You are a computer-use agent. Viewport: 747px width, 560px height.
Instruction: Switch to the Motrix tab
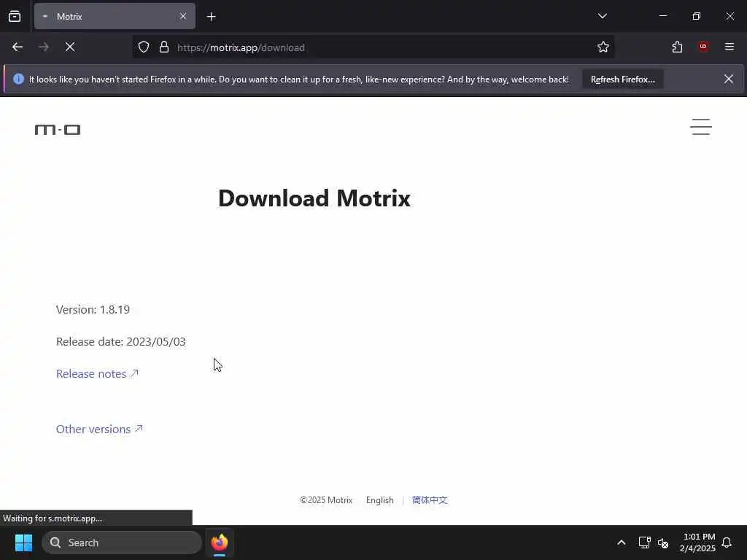point(115,16)
